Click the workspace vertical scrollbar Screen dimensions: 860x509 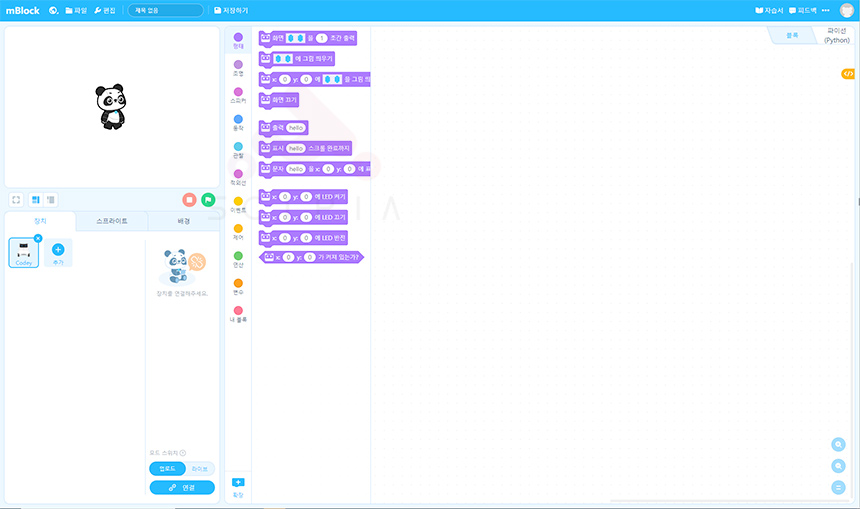[852, 378]
